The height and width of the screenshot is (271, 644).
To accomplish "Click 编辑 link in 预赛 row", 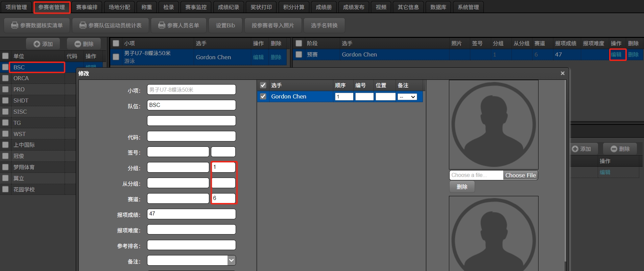I will tap(616, 54).
